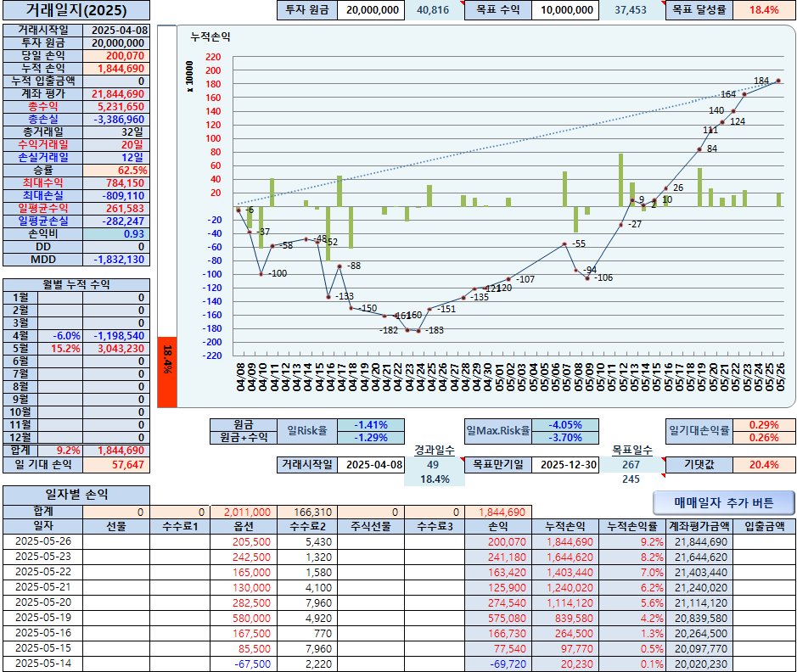The width and height of the screenshot is (797, 672).
Task: Select the 기댓값 value 20.4%
Action: coord(764,464)
